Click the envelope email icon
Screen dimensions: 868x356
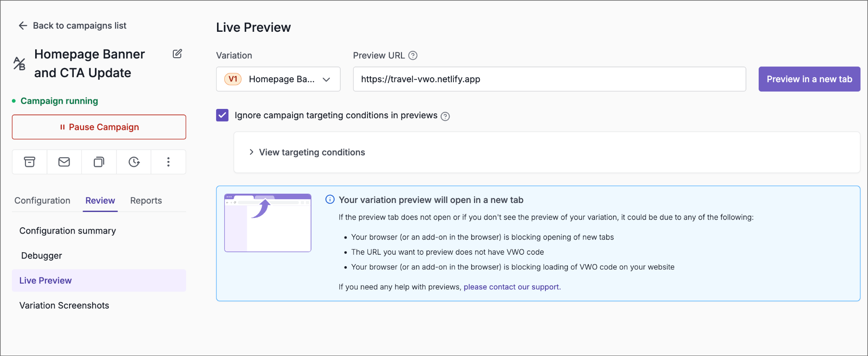(x=64, y=162)
